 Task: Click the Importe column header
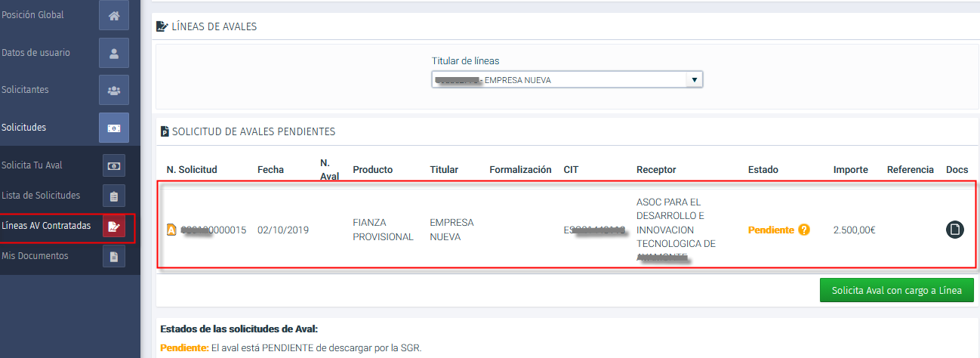coord(850,170)
